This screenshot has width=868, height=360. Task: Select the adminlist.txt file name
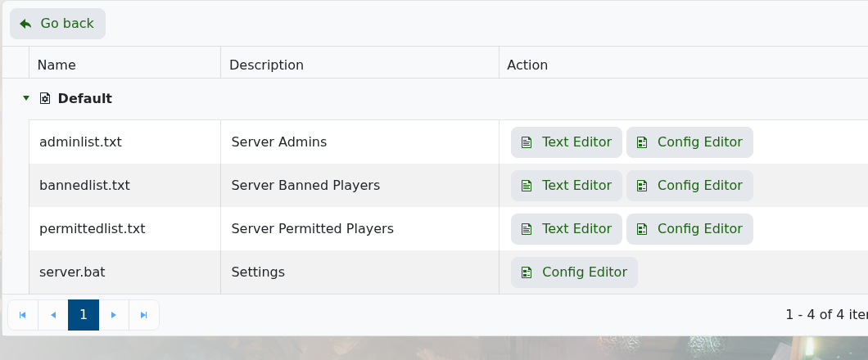[x=80, y=142]
